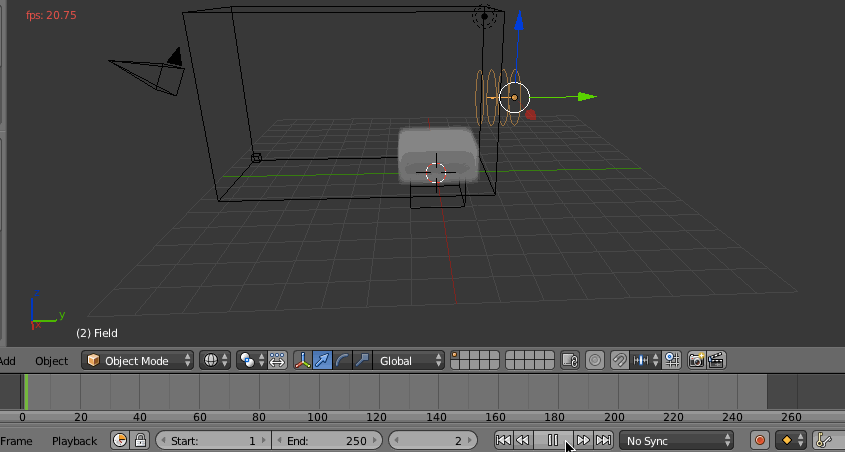Toggle lock time to other windows
The width and height of the screenshot is (845, 452).
pos(140,440)
